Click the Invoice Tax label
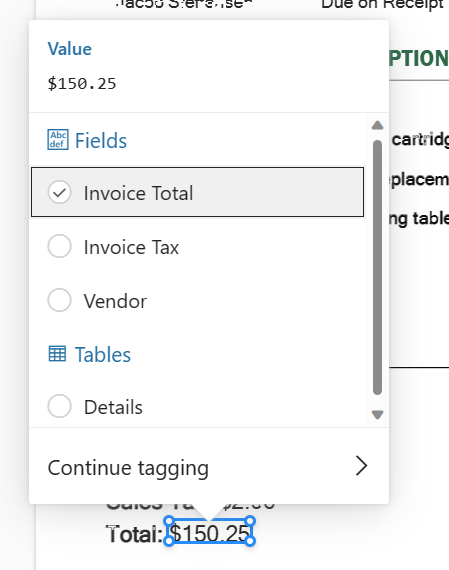 point(131,247)
